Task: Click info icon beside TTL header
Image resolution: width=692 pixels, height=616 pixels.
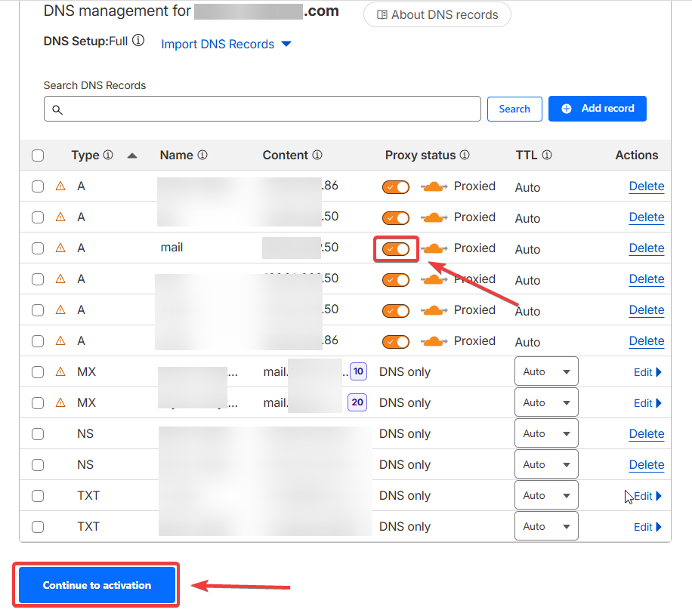Action: (547, 155)
